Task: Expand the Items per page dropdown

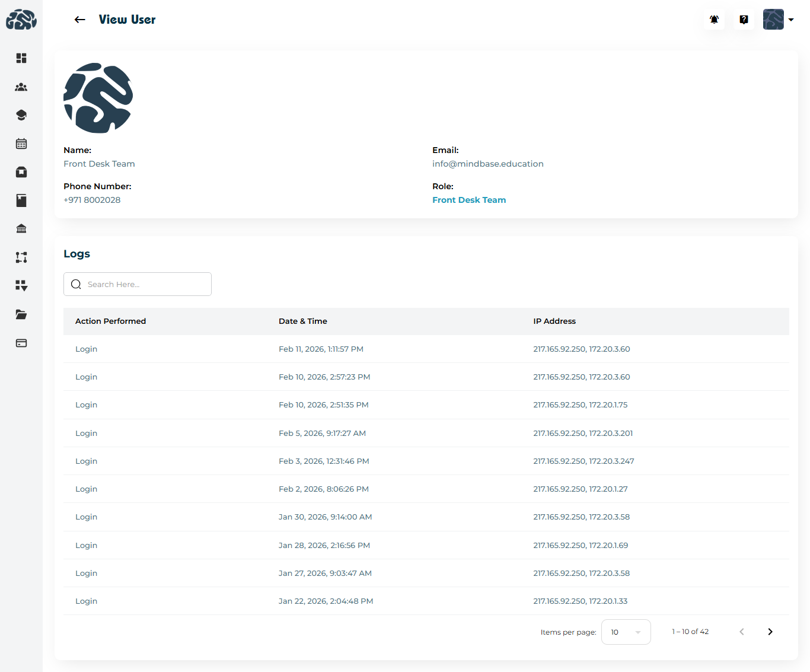Action: pyautogui.click(x=626, y=632)
